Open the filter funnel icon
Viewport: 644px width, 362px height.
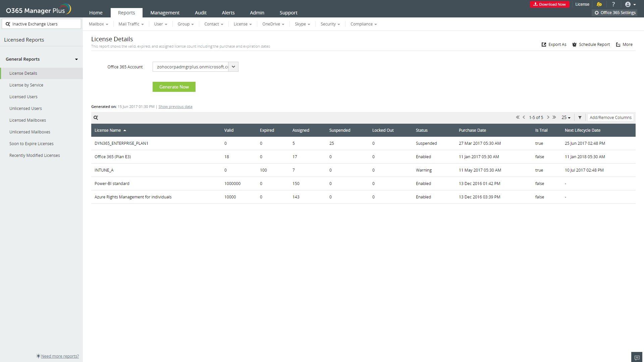pyautogui.click(x=580, y=118)
